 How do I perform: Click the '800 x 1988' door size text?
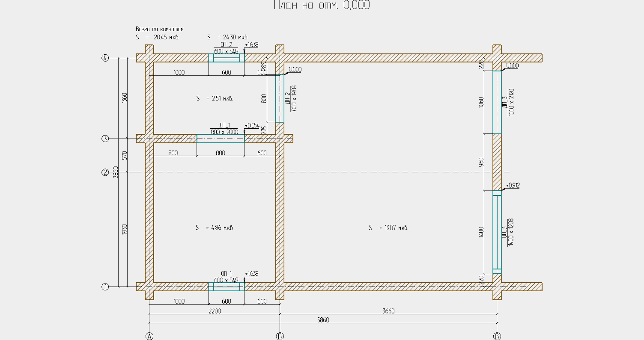tap(294, 98)
